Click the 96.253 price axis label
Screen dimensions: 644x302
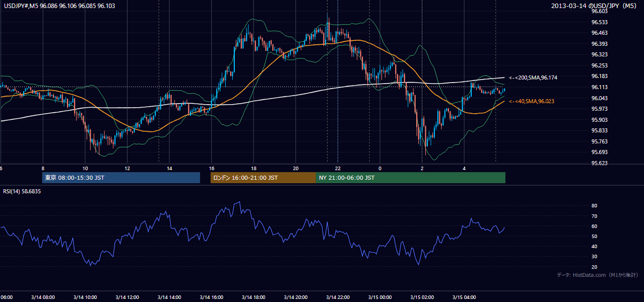pyautogui.click(x=599, y=65)
